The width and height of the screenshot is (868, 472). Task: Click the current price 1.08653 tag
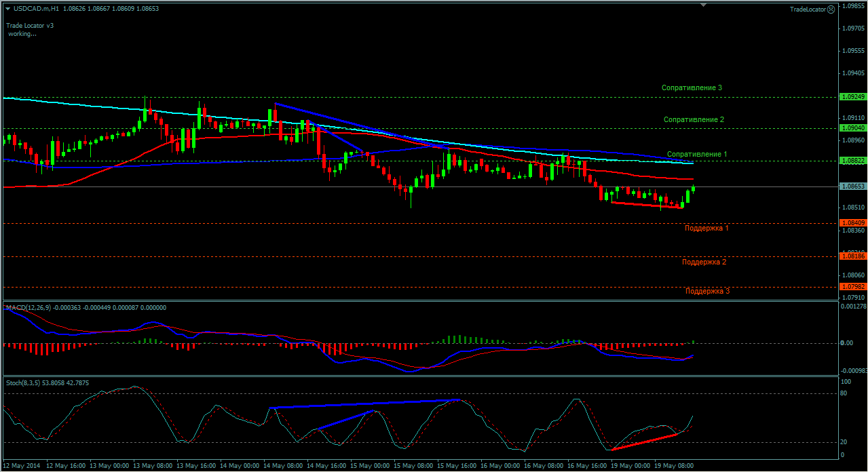click(x=852, y=186)
